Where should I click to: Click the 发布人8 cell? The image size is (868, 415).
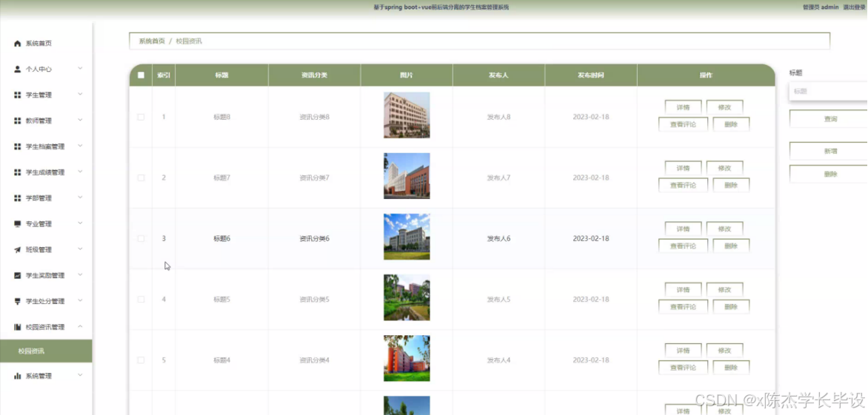coord(498,117)
